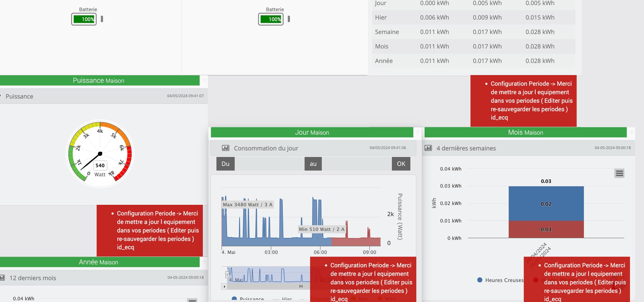Click the Consommation du jour title
Image resolution: width=644 pixels, height=302 pixels.
point(266,148)
